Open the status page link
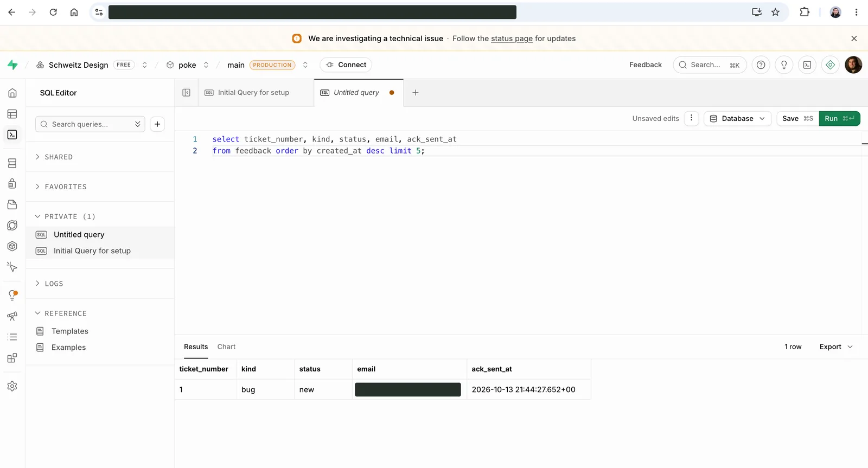This screenshot has height=468, width=868. [x=512, y=39]
